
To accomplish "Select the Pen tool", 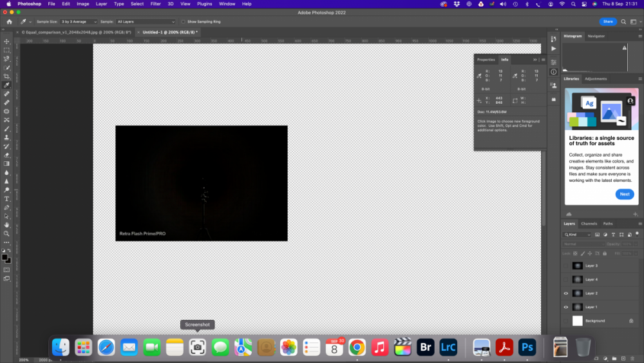I will 6,207.
